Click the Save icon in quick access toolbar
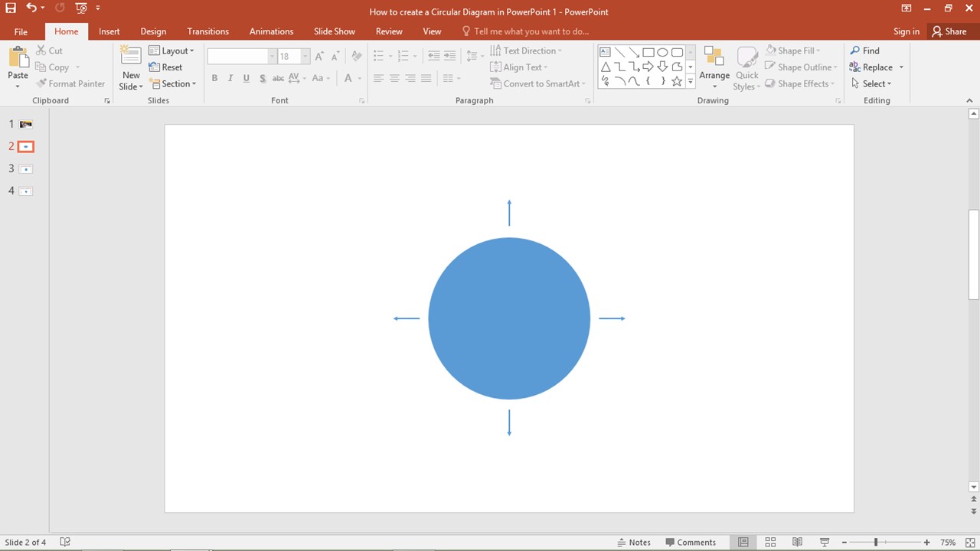This screenshot has height=551, width=980. pos(11,8)
